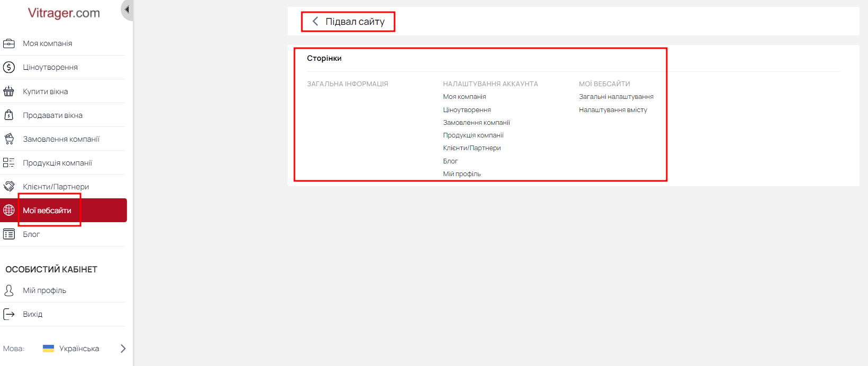The height and width of the screenshot is (366, 868).
Task: Click the newspaper icon beside Блог
Action: (9, 234)
